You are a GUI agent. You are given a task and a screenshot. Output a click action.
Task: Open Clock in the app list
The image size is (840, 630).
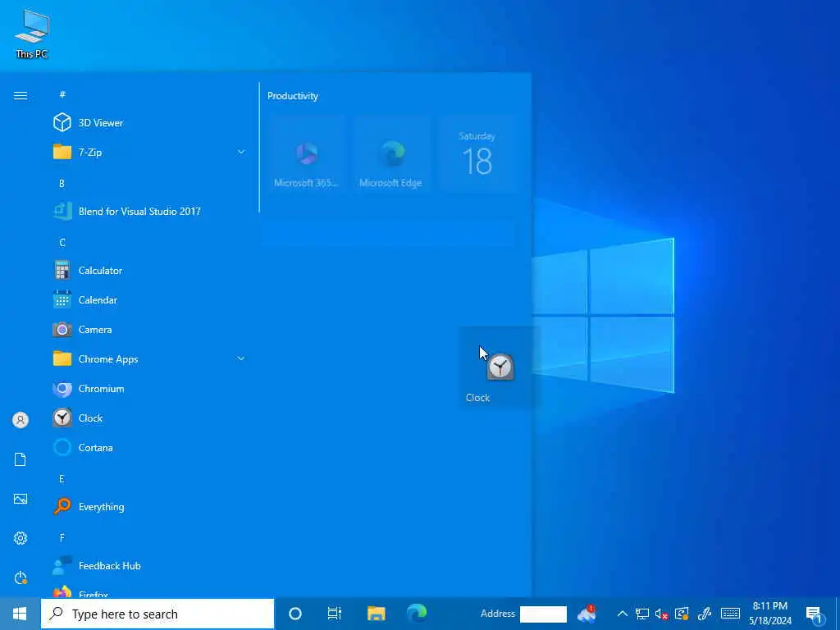(150, 418)
